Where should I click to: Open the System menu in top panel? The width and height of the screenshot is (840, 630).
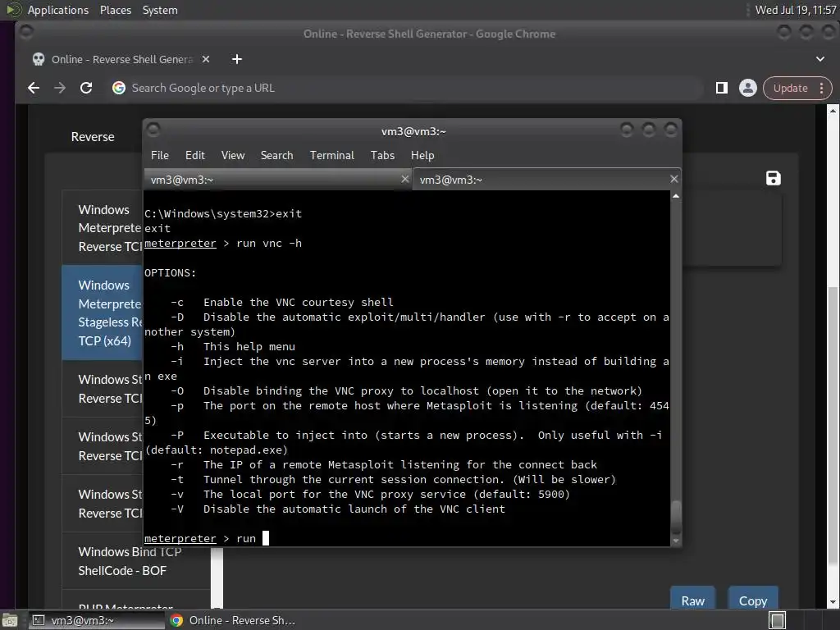click(x=160, y=10)
